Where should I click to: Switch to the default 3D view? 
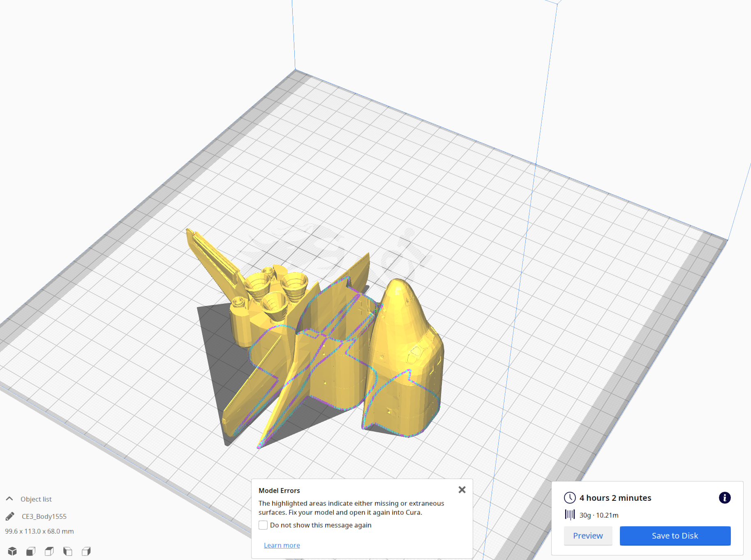click(12, 551)
